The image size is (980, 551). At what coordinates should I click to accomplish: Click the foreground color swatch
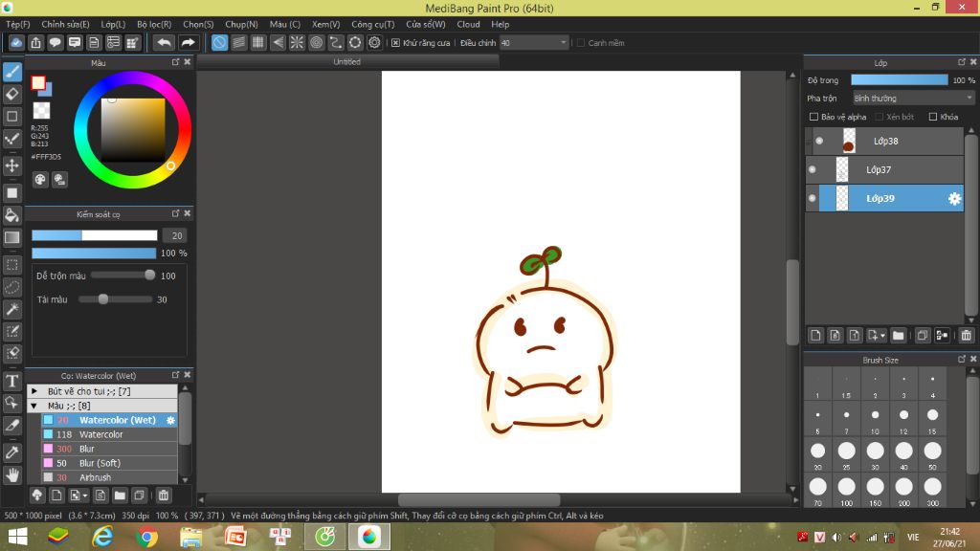click(x=38, y=82)
